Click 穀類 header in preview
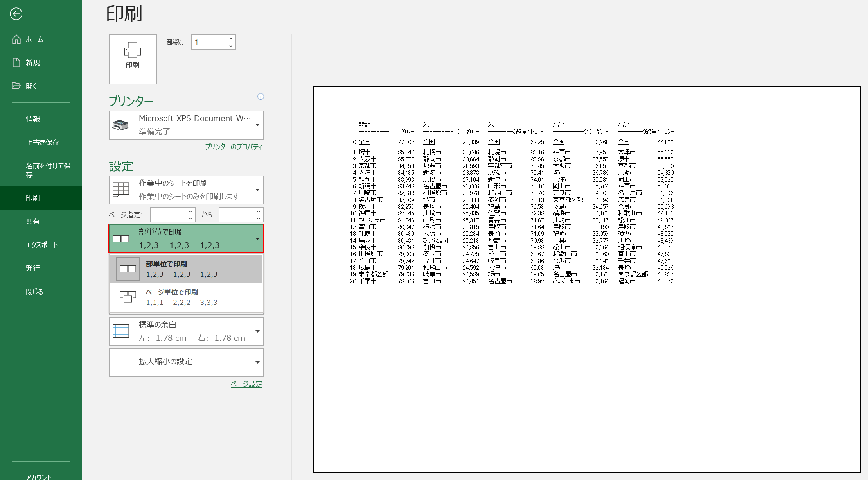 364,124
